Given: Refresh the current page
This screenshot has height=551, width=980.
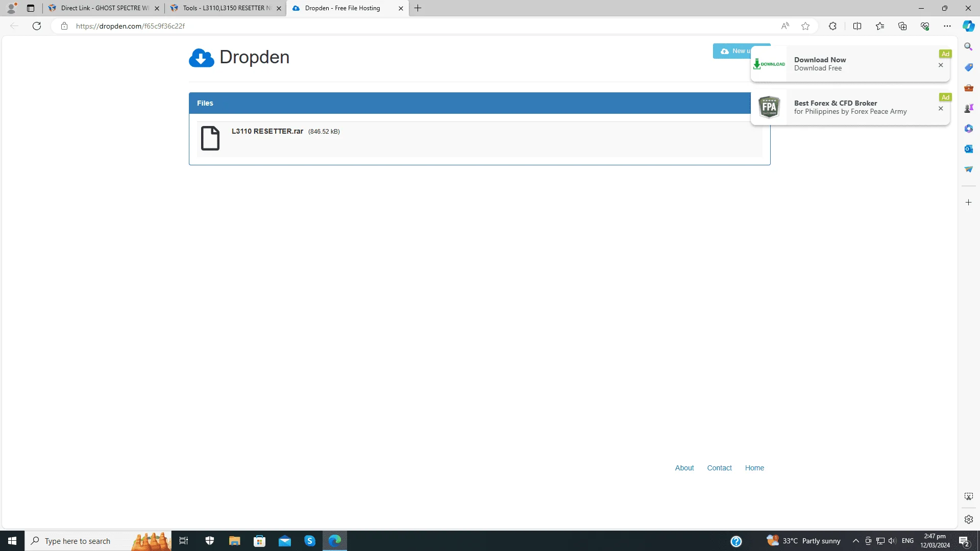Looking at the screenshot, I should tap(37, 26).
